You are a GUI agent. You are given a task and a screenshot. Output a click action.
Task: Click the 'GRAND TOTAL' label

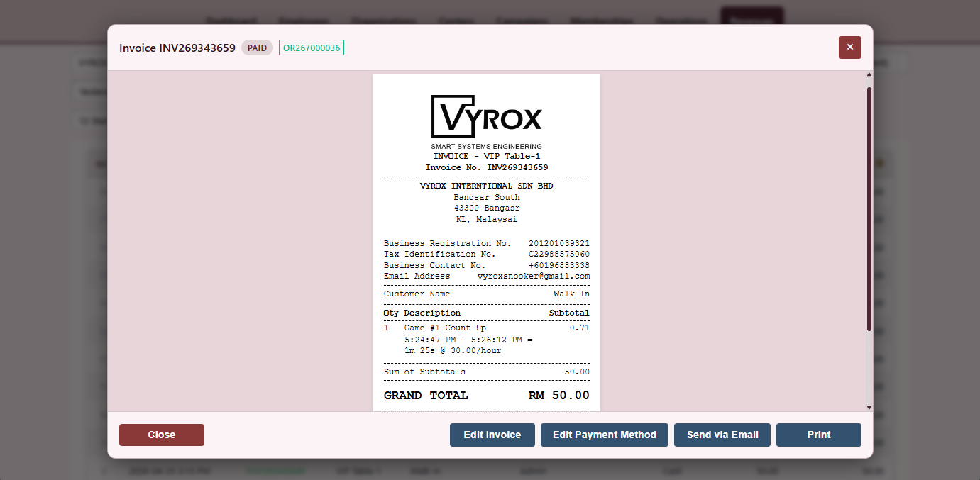pyautogui.click(x=426, y=396)
